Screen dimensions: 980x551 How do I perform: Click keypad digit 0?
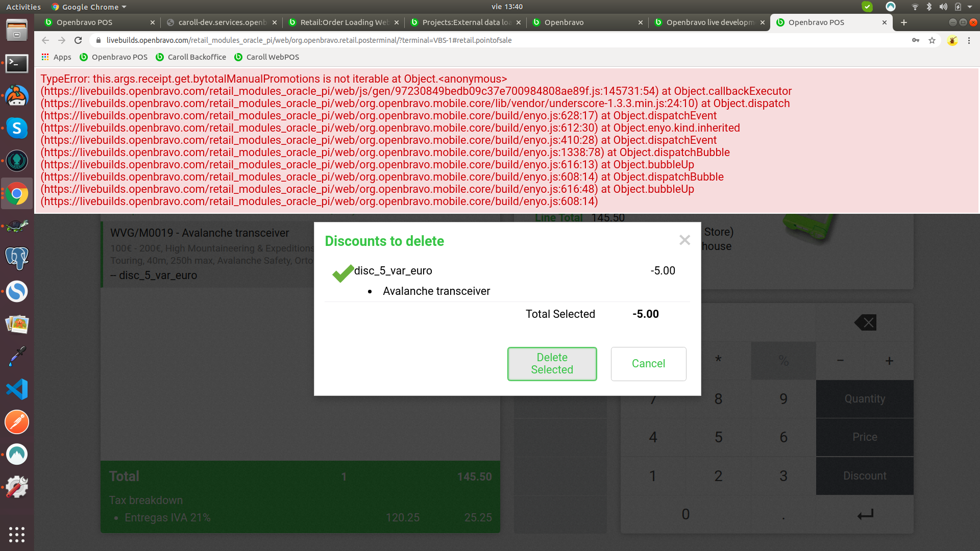685,514
